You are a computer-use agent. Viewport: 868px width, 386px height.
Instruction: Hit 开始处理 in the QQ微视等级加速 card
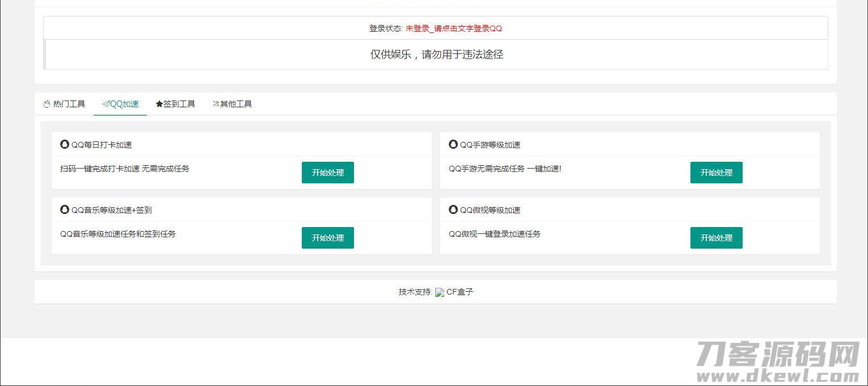pos(716,238)
